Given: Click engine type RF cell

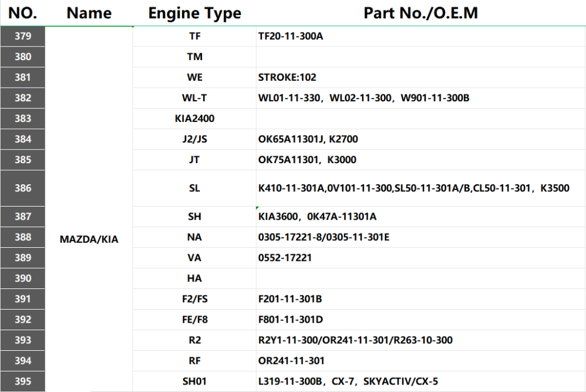Looking at the screenshot, I should click(x=195, y=360).
